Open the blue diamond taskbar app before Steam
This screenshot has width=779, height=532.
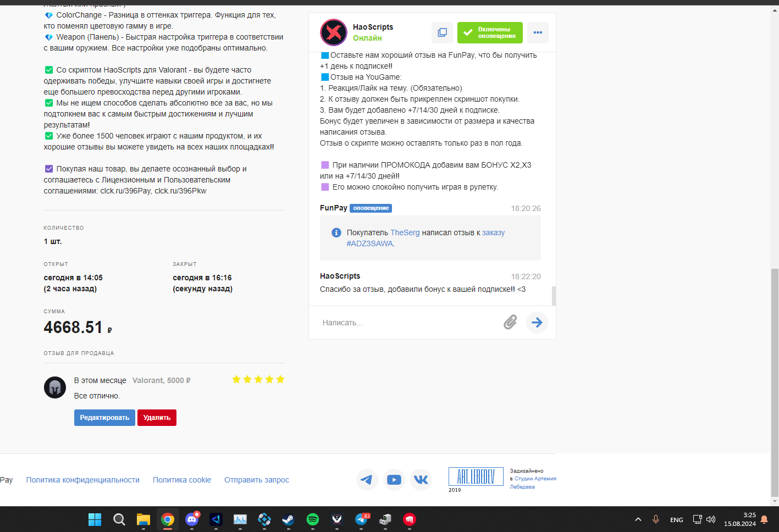[x=264, y=519]
